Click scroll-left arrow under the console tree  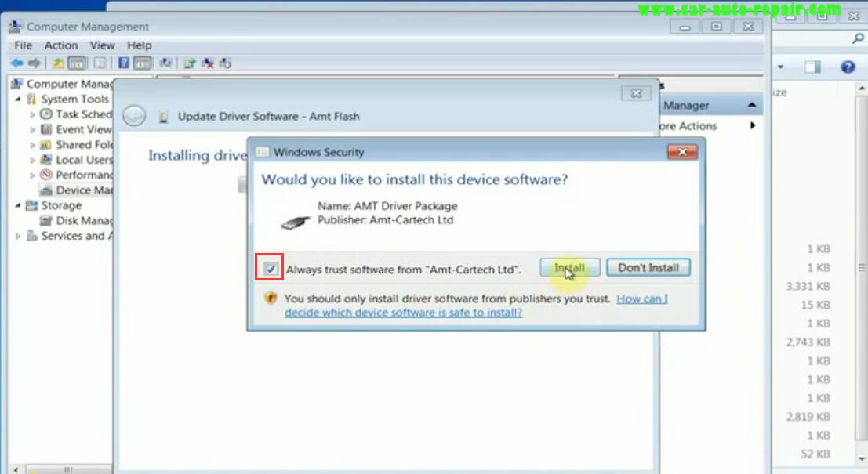pos(16,469)
